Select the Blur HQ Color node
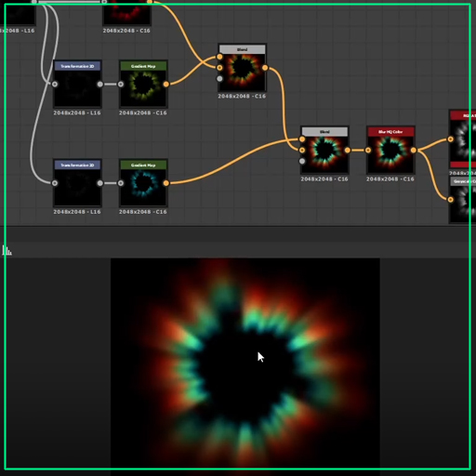476x476 pixels. pyautogui.click(x=390, y=150)
